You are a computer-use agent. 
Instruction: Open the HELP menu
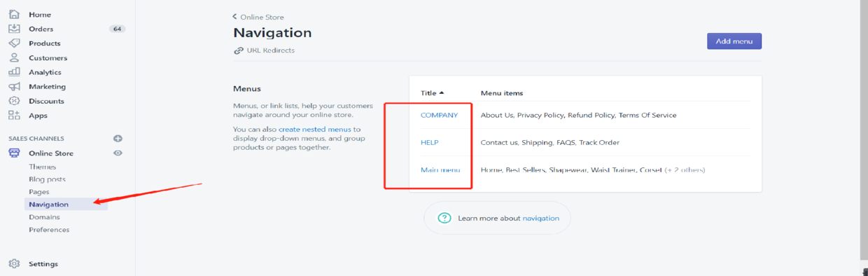[430, 142]
